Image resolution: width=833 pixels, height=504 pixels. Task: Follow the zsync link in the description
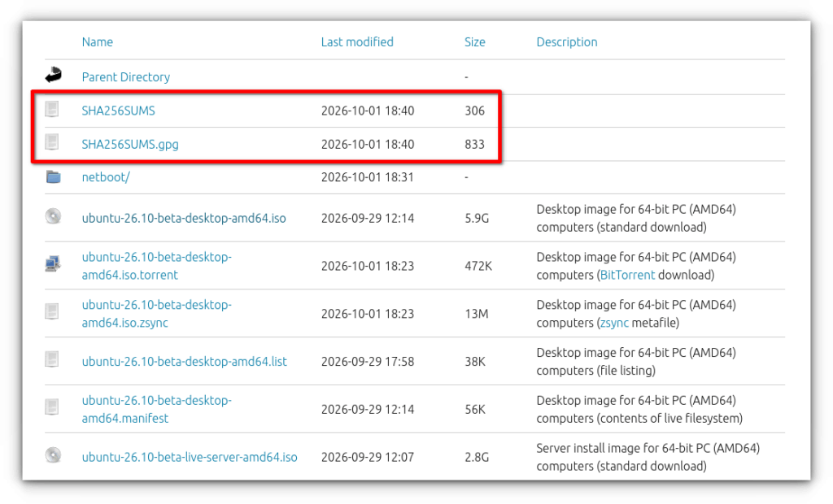[615, 323]
